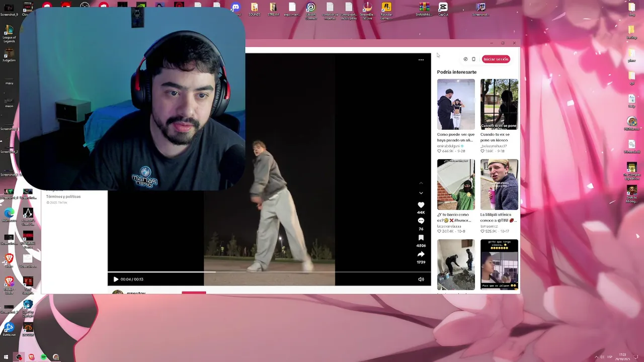Open the Rockstar Games desktop shortcut
Screen dimensions: 644x362
(386, 10)
